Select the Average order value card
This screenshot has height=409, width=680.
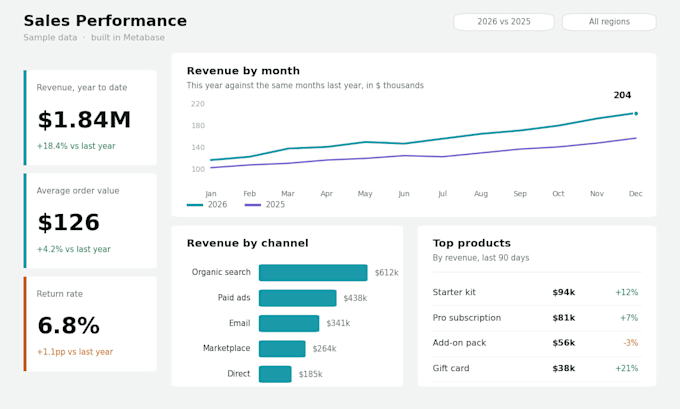(x=90, y=221)
